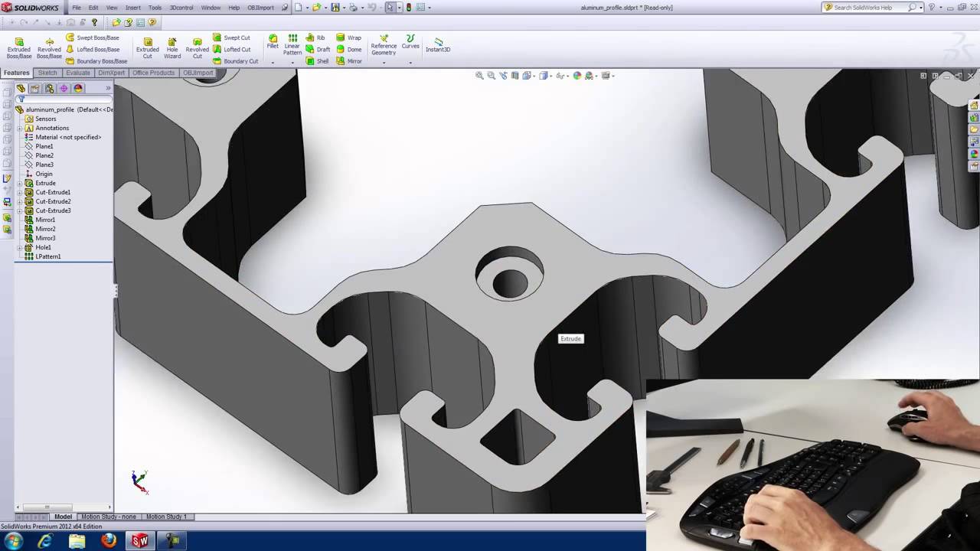The image size is (980, 551).
Task: Open the ConfigurationManager tab icon
Action: [50, 89]
